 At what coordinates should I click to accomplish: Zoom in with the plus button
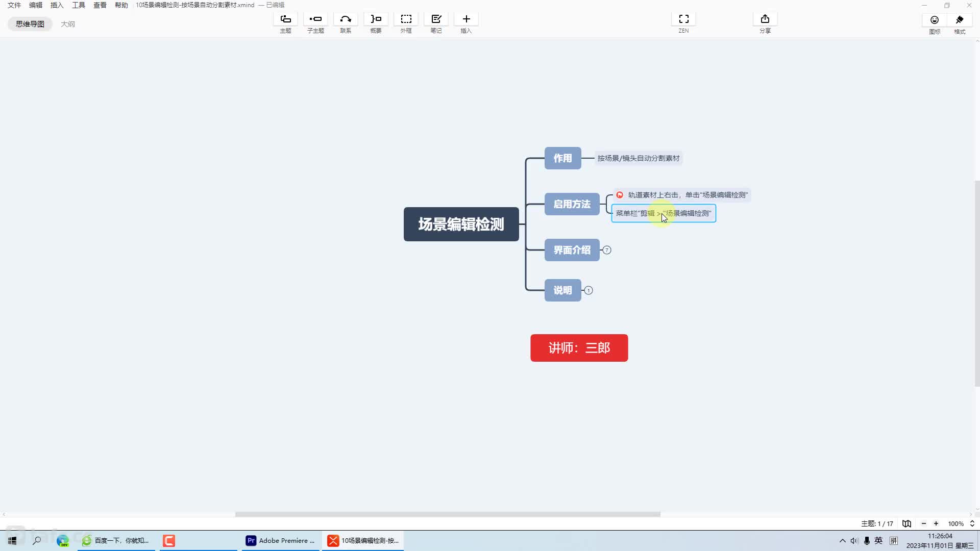click(x=936, y=523)
